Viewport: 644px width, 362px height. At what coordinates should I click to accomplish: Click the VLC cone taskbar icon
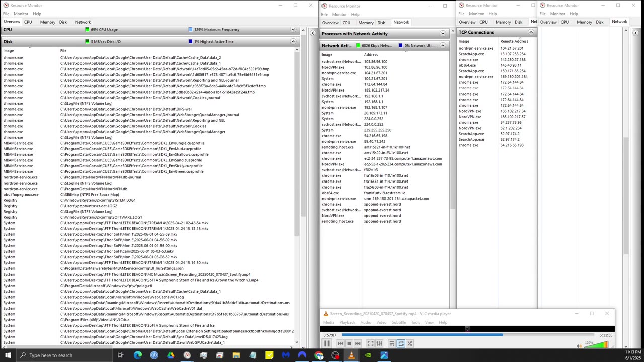[x=351, y=355]
